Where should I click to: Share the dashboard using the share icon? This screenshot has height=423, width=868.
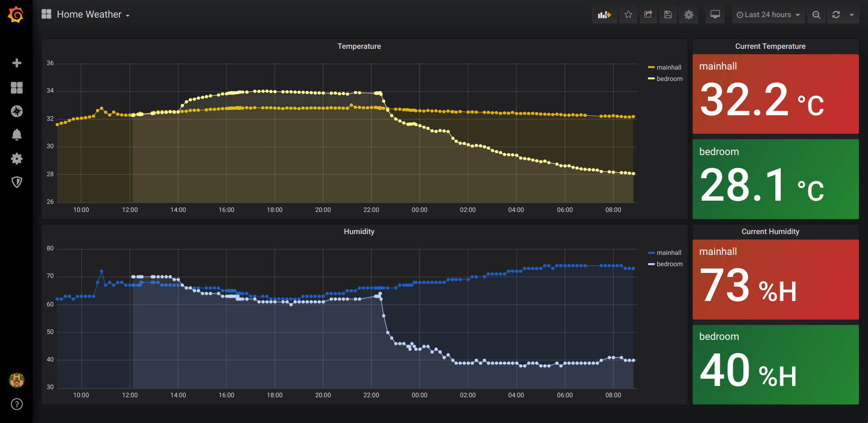click(x=648, y=15)
